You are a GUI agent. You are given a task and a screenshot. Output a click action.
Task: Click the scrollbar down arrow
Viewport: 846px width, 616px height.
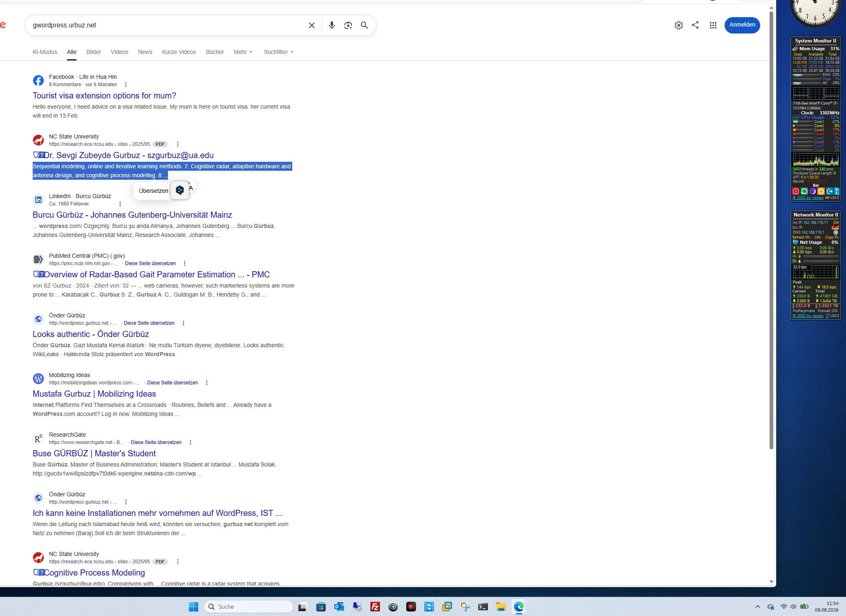point(771,582)
